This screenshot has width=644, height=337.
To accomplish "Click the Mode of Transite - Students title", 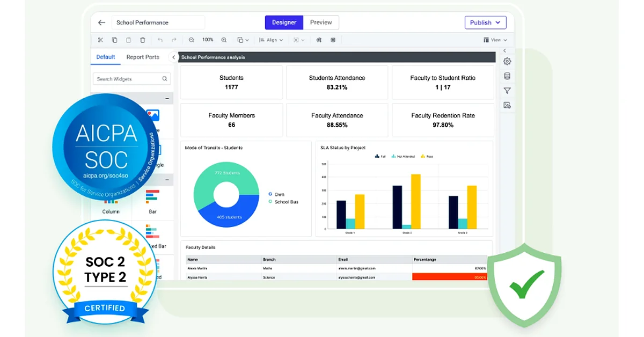I will click(214, 148).
